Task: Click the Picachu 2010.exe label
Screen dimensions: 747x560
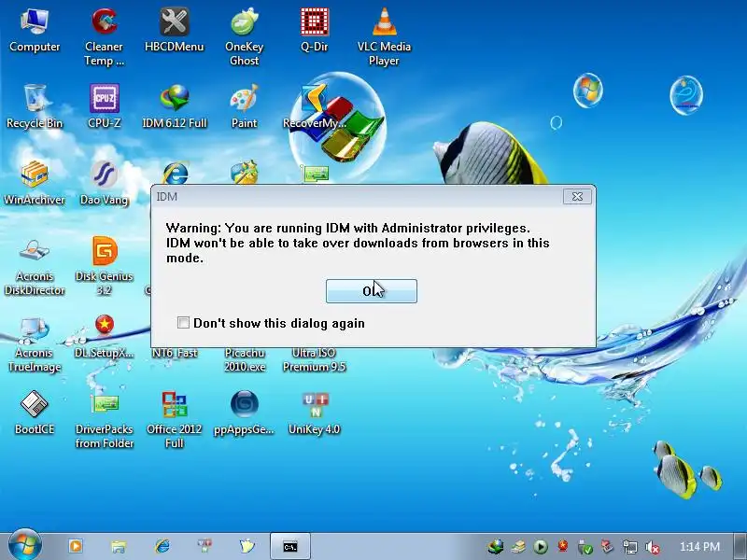Action: [245, 359]
